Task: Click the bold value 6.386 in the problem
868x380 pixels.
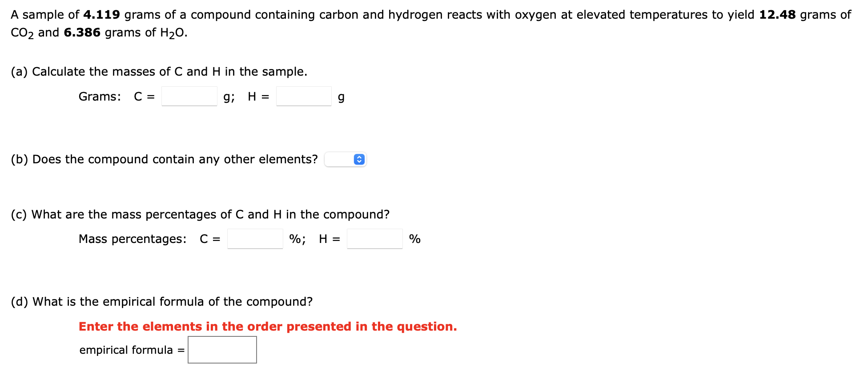Action: [x=82, y=32]
